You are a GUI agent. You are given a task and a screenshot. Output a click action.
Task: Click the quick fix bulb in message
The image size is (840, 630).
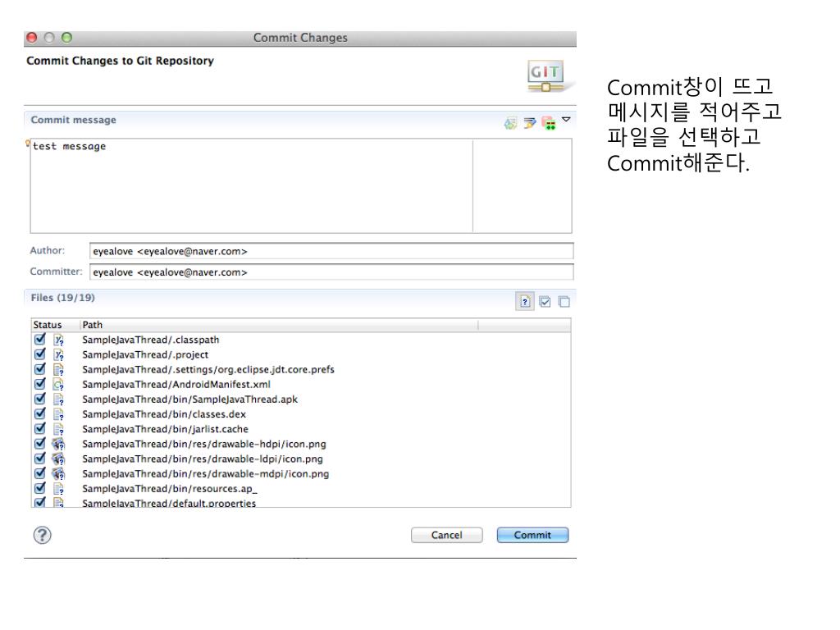click(28, 143)
